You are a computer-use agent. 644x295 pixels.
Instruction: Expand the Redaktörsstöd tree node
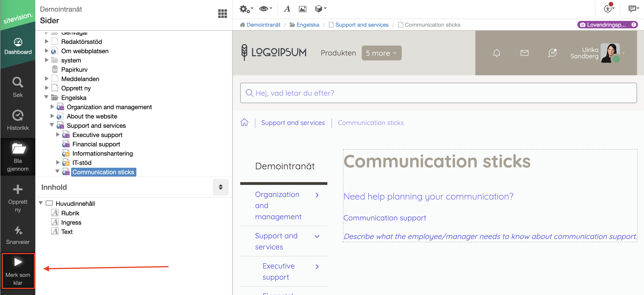46,41
